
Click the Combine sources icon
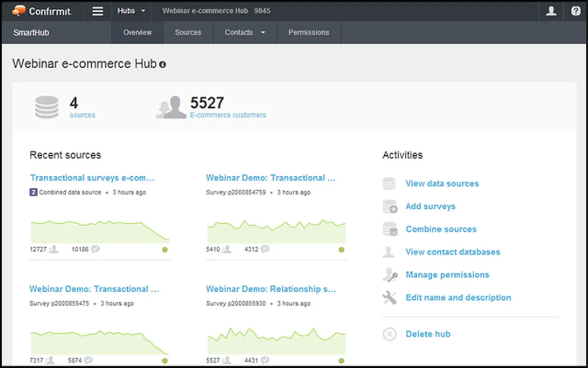coord(390,229)
